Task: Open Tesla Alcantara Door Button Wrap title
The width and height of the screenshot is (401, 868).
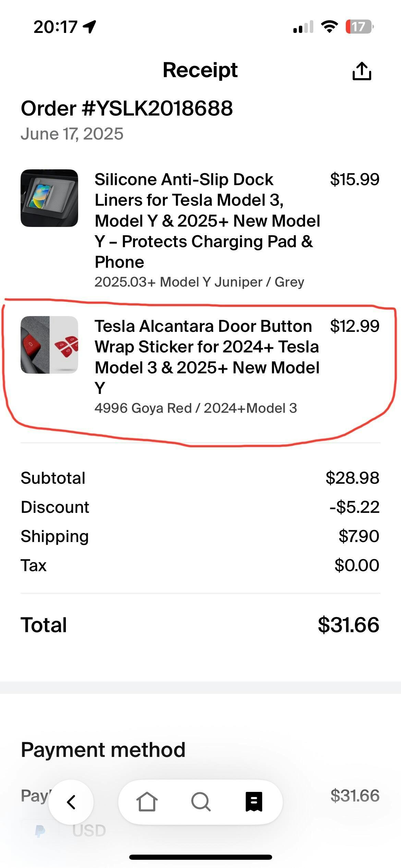Action: pyautogui.click(x=207, y=357)
